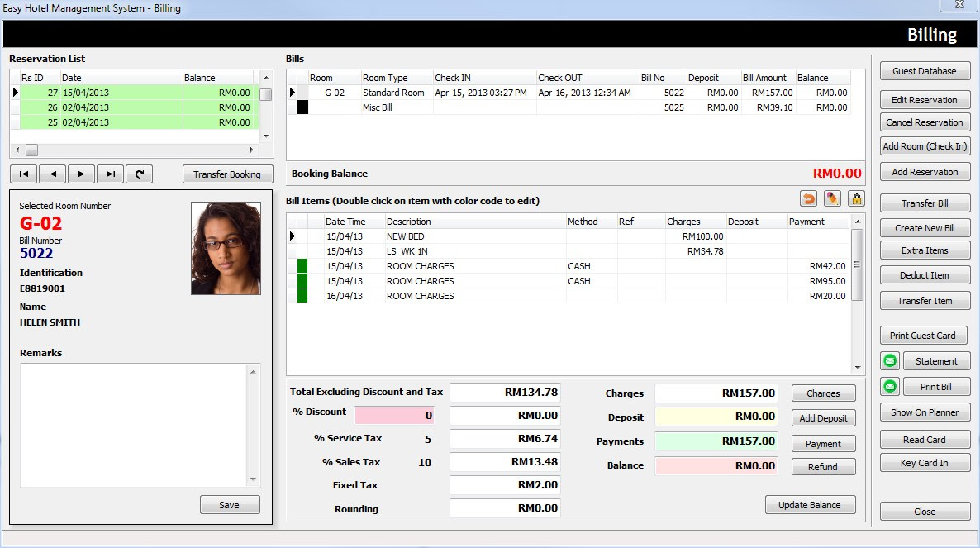Click reservation list scroll up arrow
Viewport: 980px width, 548px height.
click(265, 78)
